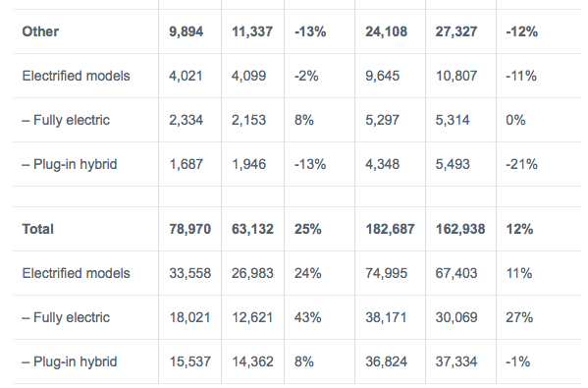This screenshot has width=588, height=388.
Task: Select the 27,327 cell in Other row
Action: point(456,31)
